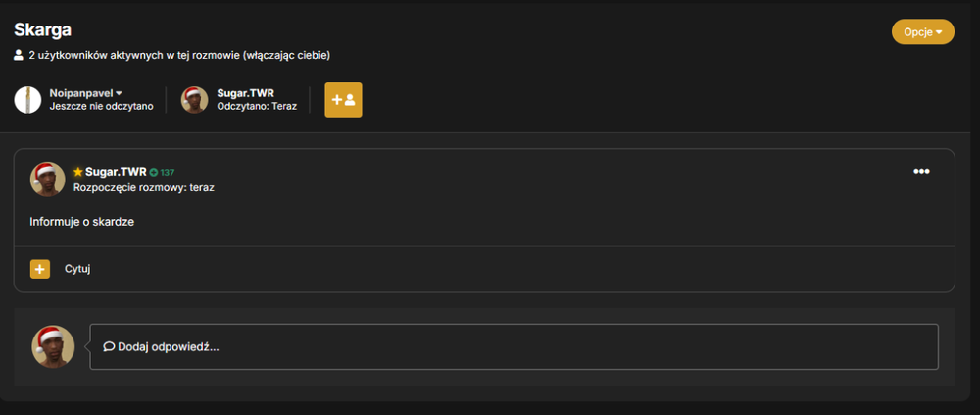Click Sugar.TWR's avatar in participants list
Viewport: 980px width, 415px height.
click(194, 100)
